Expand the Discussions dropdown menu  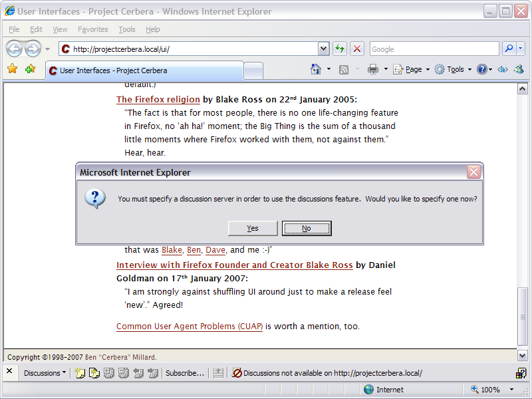pos(45,373)
